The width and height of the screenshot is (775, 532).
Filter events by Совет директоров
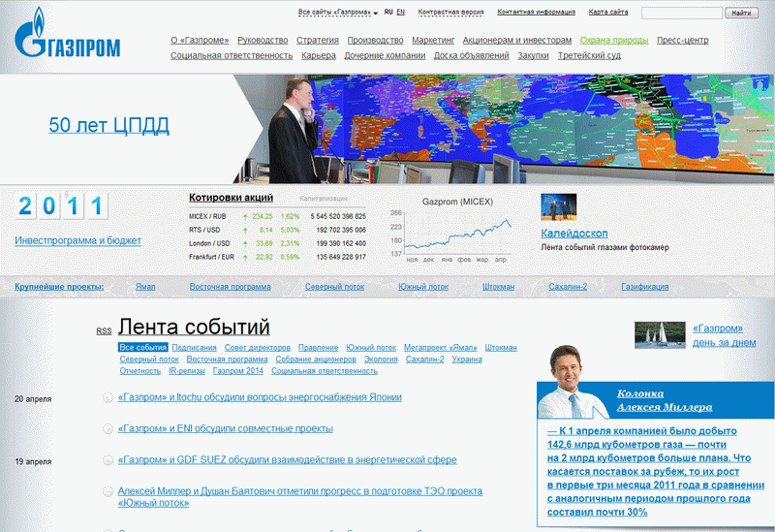pyautogui.click(x=258, y=348)
